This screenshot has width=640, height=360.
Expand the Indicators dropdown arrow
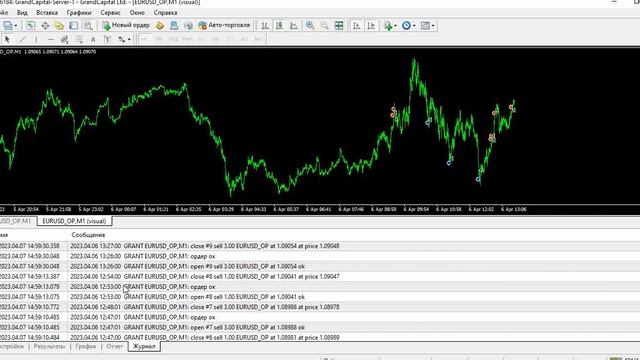(x=395, y=26)
